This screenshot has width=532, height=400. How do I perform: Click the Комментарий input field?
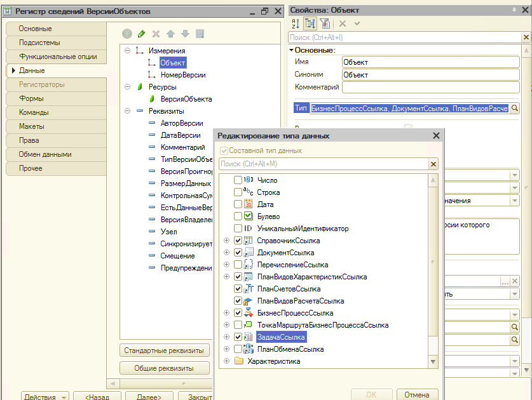(x=430, y=87)
